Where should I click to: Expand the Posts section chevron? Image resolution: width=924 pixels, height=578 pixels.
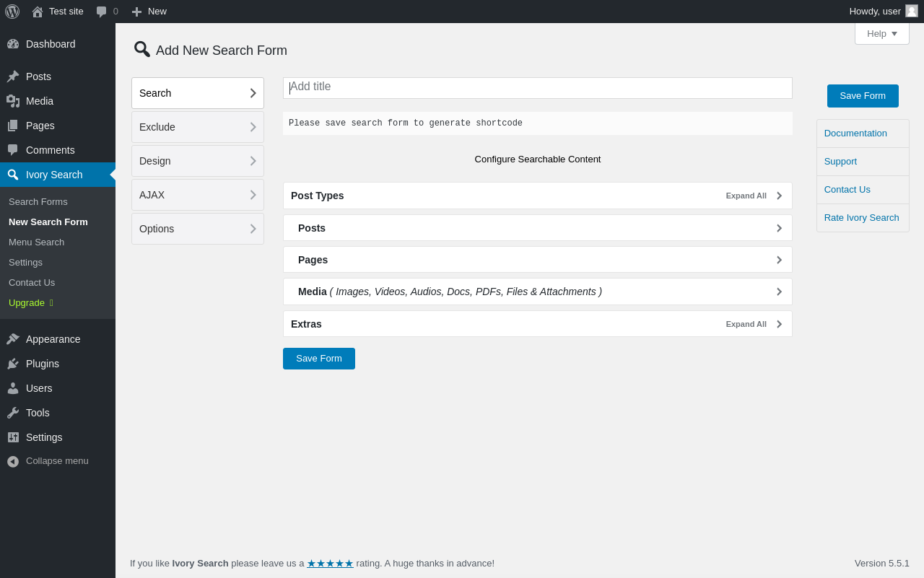(x=779, y=228)
